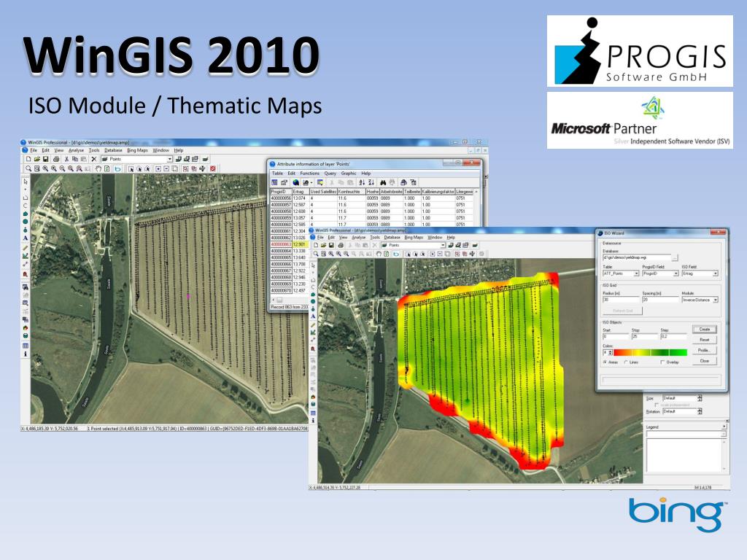Click Reset button in ISO Wizard
The width and height of the screenshot is (747, 560).
tap(705, 340)
